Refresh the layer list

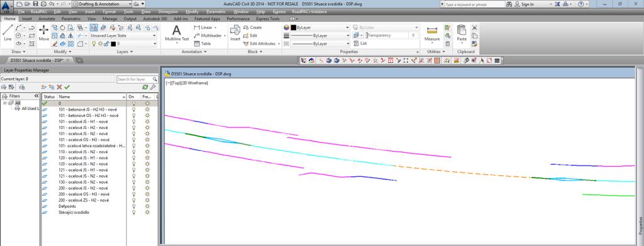[145, 87]
